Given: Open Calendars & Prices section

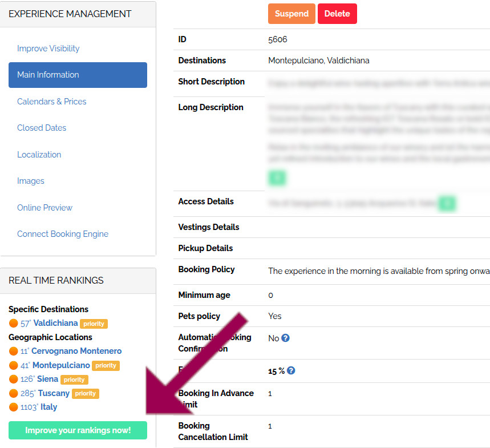Looking at the screenshot, I should (x=52, y=102).
